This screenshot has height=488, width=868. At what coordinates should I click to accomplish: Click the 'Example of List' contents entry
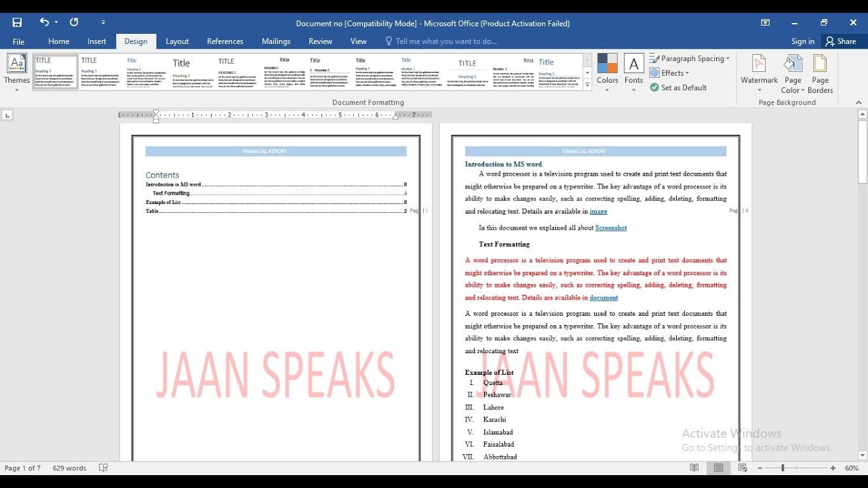click(276, 202)
